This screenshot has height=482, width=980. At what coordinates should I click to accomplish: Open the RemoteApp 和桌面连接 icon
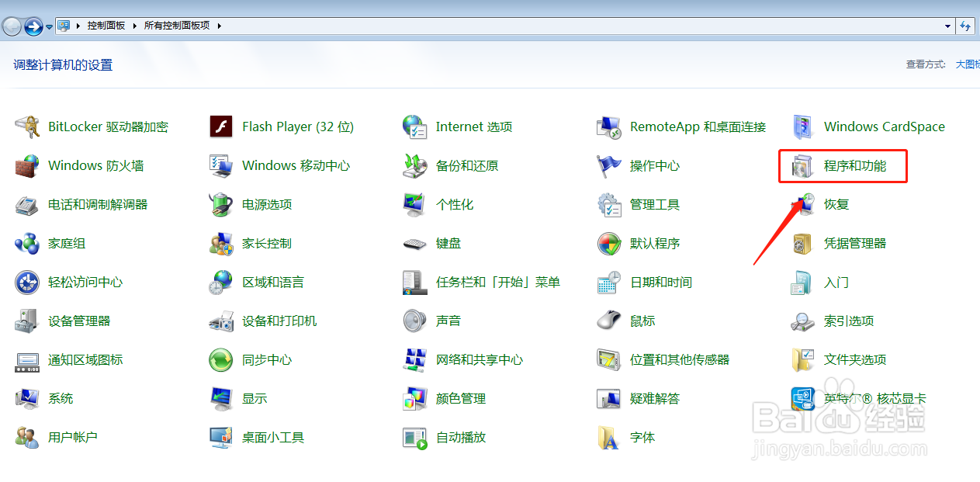click(609, 127)
